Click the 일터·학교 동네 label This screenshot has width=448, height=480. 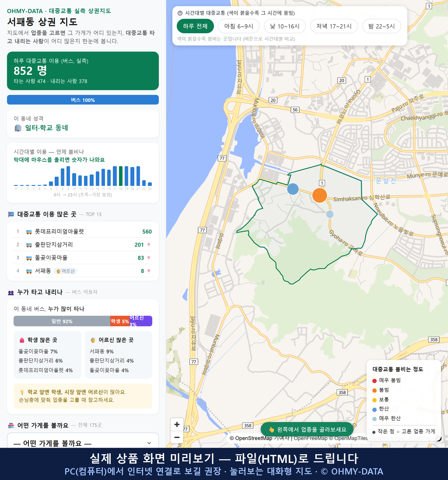tap(46, 128)
